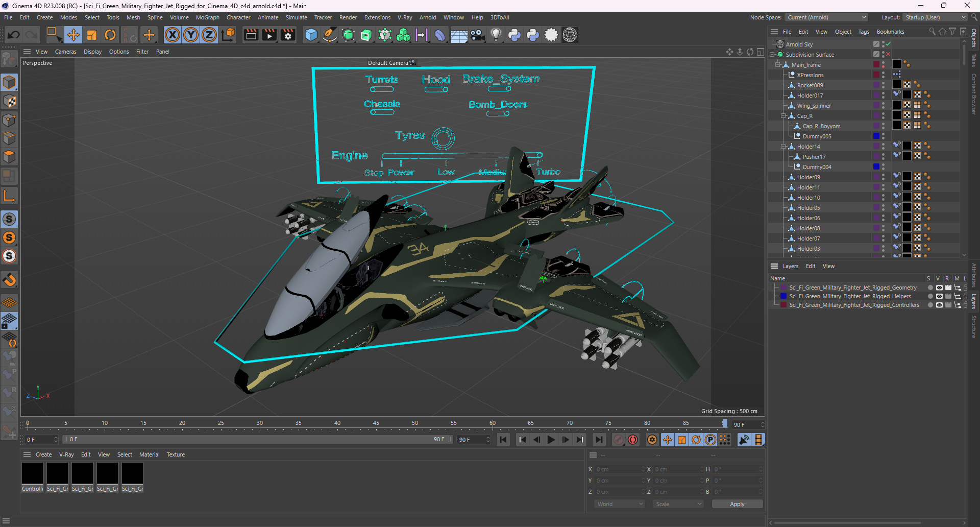Toggle Subdivision Surface enable red cross

[889, 54]
